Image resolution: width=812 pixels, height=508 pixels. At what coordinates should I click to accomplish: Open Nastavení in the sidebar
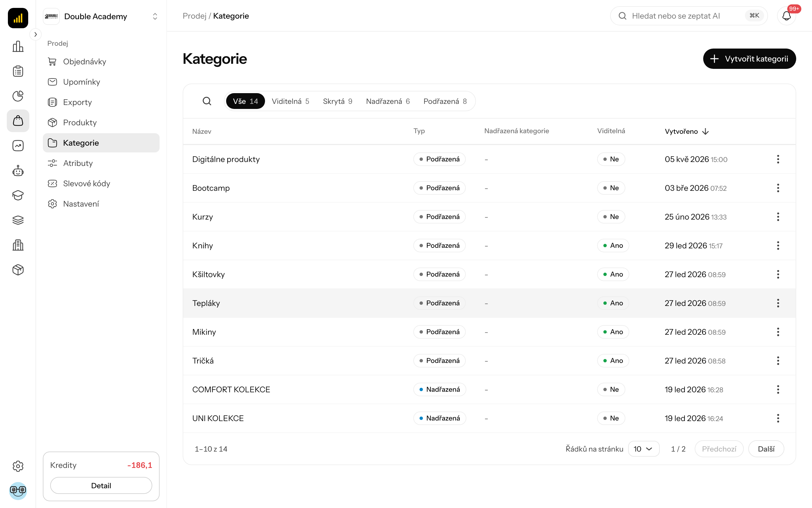point(101,204)
